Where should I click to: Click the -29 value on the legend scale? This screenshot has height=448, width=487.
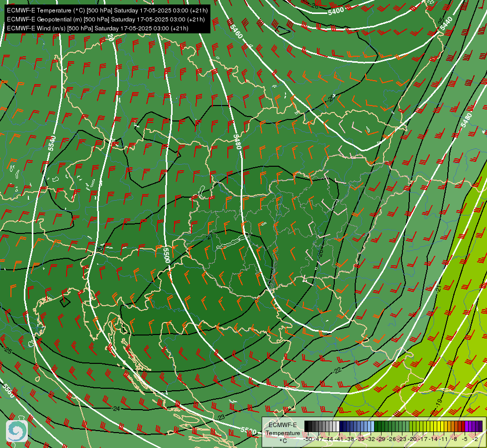point(381,440)
